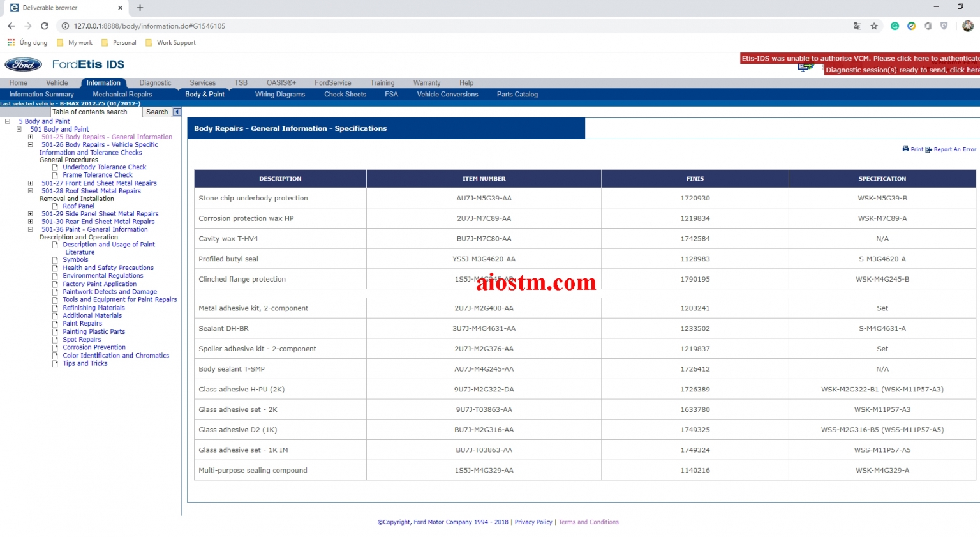Open the shield extension icon
980x537 pixels.
tap(944, 26)
